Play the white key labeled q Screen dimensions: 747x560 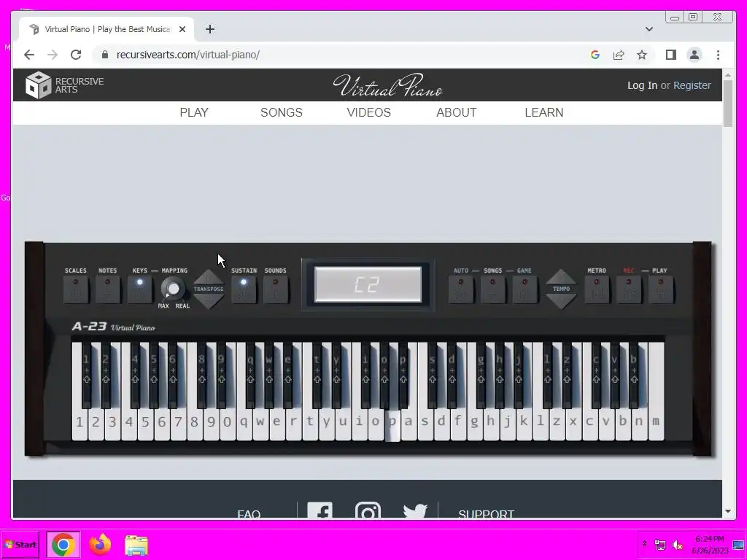click(244, 421)
